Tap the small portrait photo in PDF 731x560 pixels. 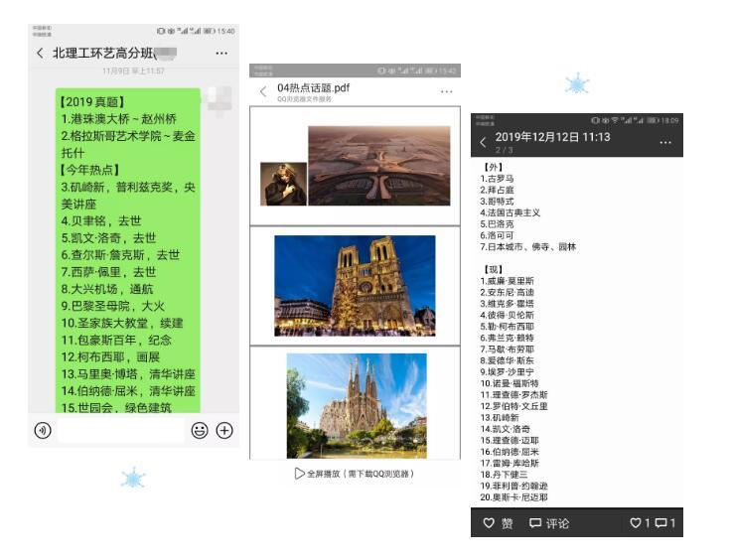[283, 184]
